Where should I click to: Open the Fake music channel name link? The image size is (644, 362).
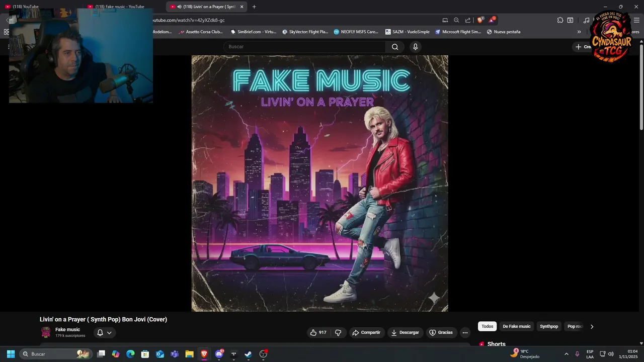tap(67, 329)
